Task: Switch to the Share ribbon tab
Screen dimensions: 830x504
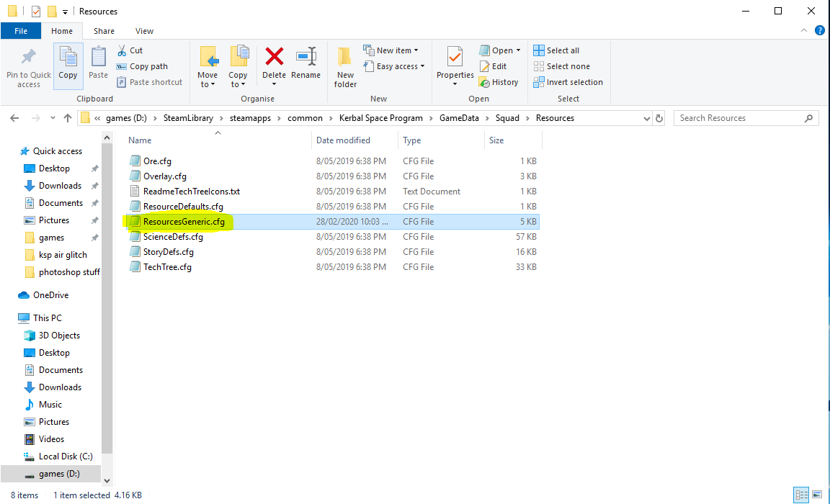Action: (104, 31)
